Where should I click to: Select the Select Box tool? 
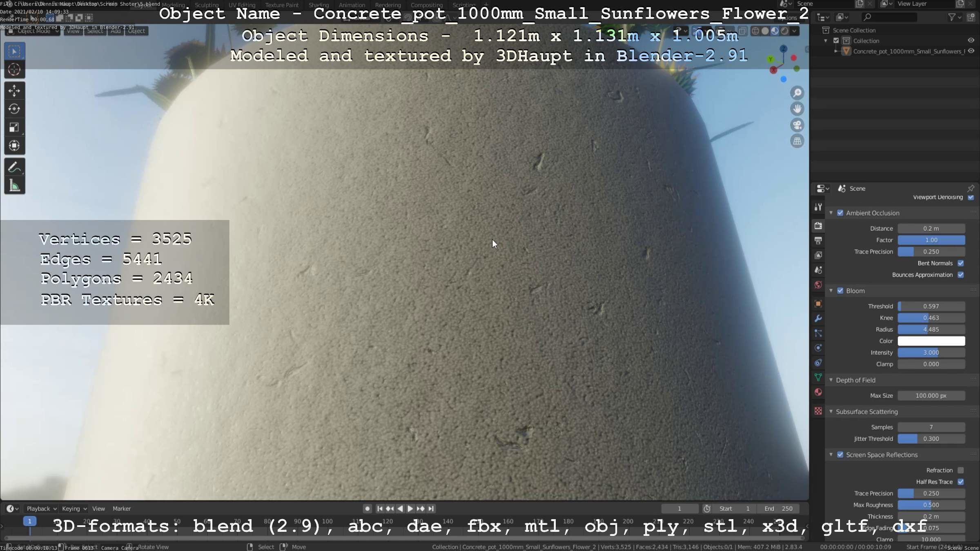pyautogui.click(x=14, y=51)
